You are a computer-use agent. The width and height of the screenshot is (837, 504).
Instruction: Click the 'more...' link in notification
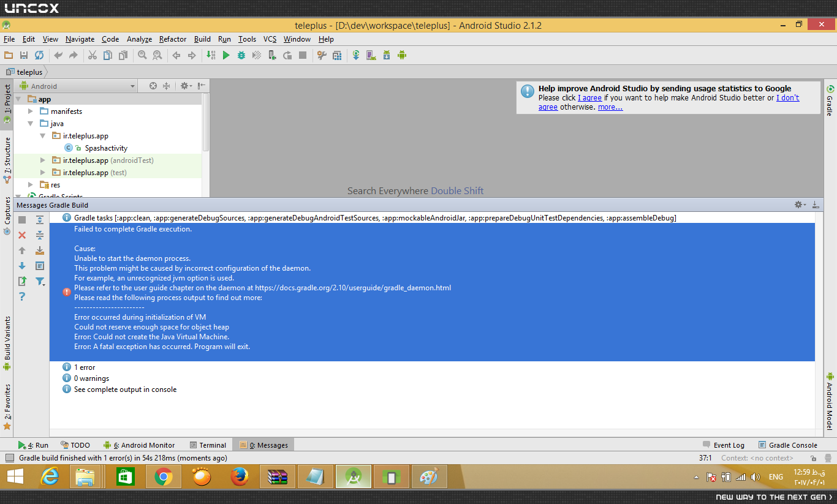[x=610, y=107]
